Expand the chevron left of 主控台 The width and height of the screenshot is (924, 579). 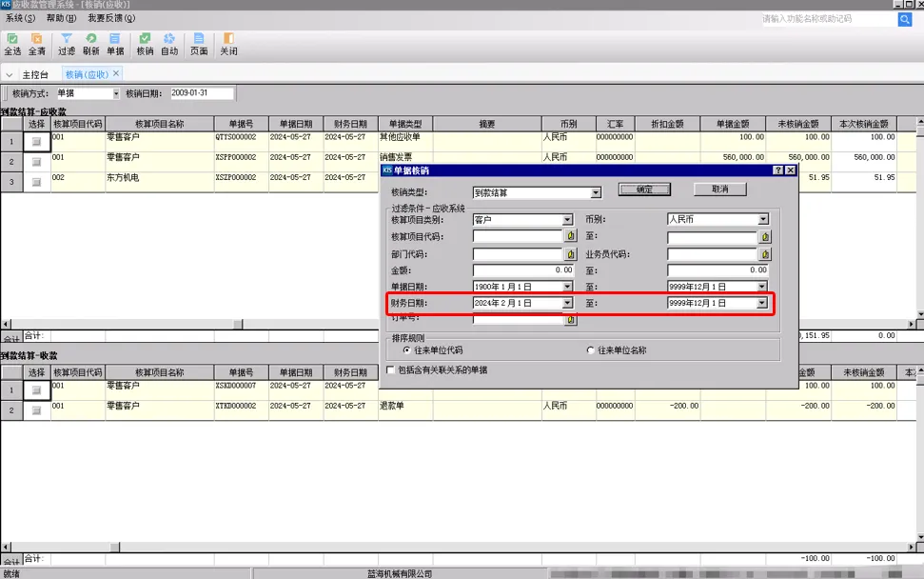click(10, 75)
